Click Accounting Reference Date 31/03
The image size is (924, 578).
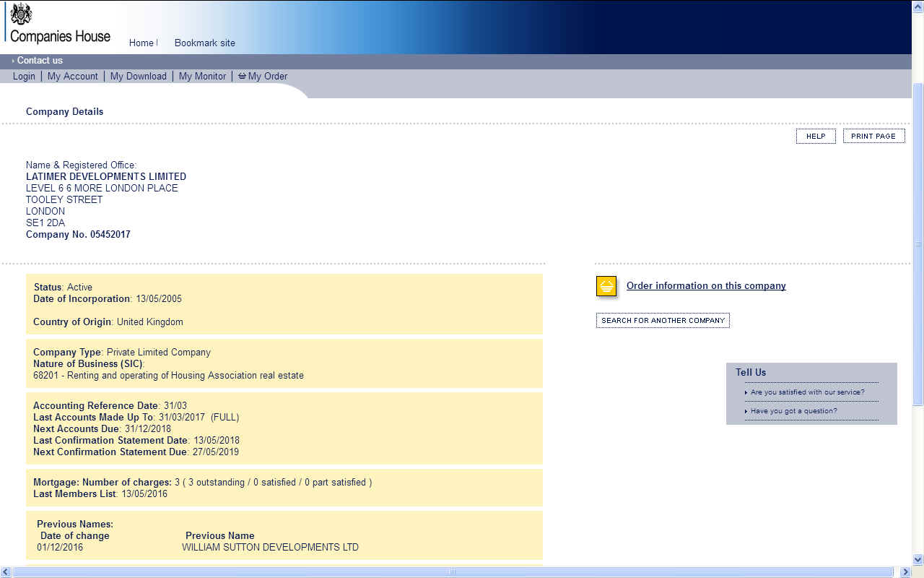(x=110, y=406)
